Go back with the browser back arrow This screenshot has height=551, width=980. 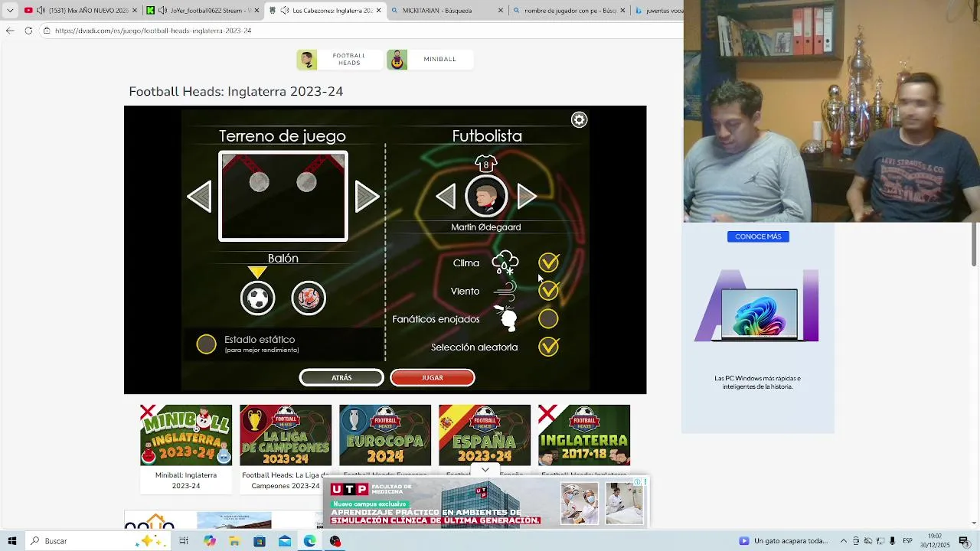pyautogui.click(x=10, y=31)
